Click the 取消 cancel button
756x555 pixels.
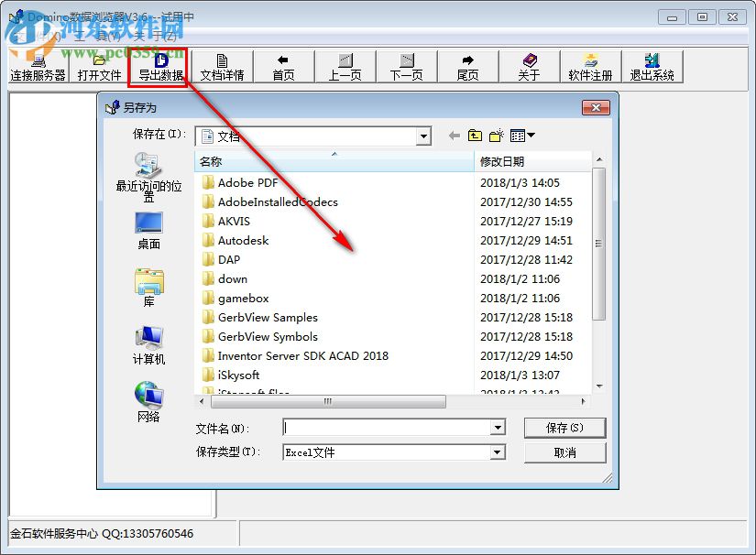tap(564, 452)
